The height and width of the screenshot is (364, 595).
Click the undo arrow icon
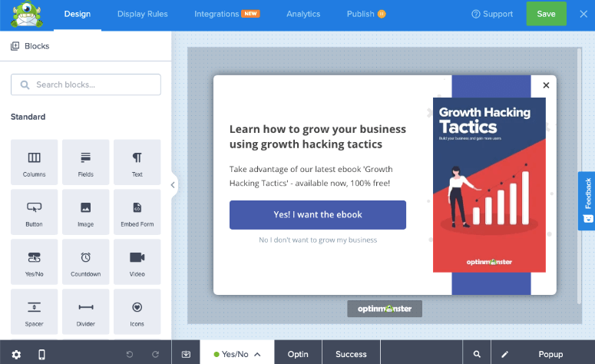[130, 355]
